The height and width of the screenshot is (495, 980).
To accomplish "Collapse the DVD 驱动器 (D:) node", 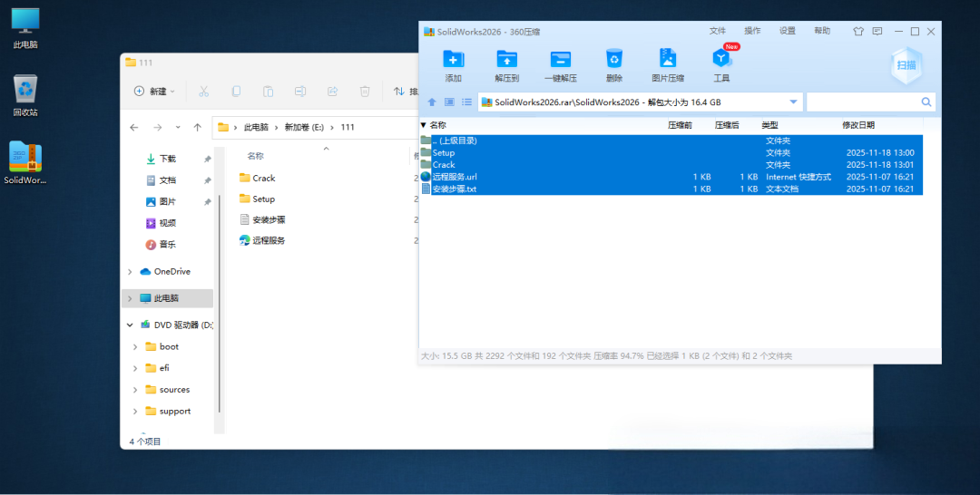I will 130,325.
